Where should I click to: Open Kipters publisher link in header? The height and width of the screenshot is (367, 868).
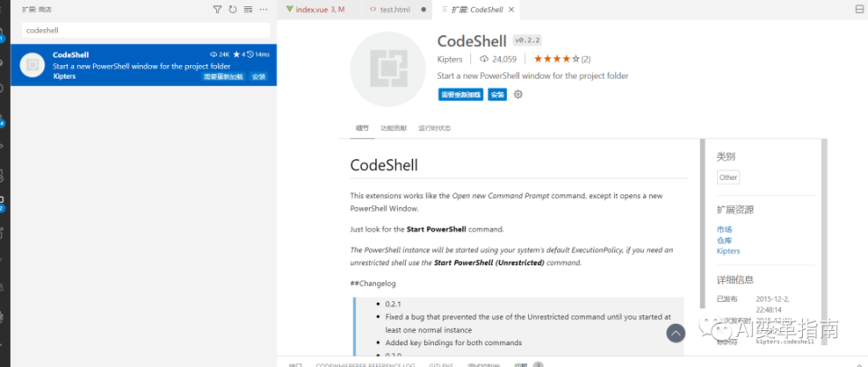click(449, 60)
